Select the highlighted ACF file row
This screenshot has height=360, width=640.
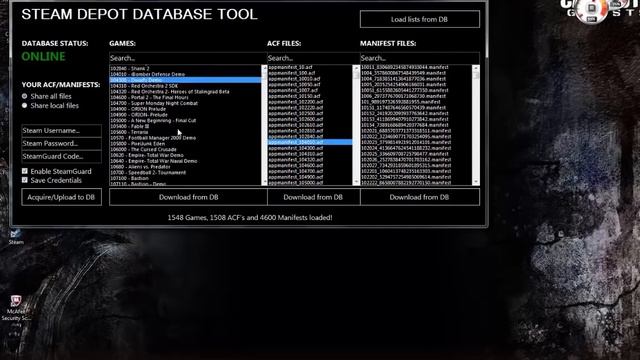click(x=310, y=142)
